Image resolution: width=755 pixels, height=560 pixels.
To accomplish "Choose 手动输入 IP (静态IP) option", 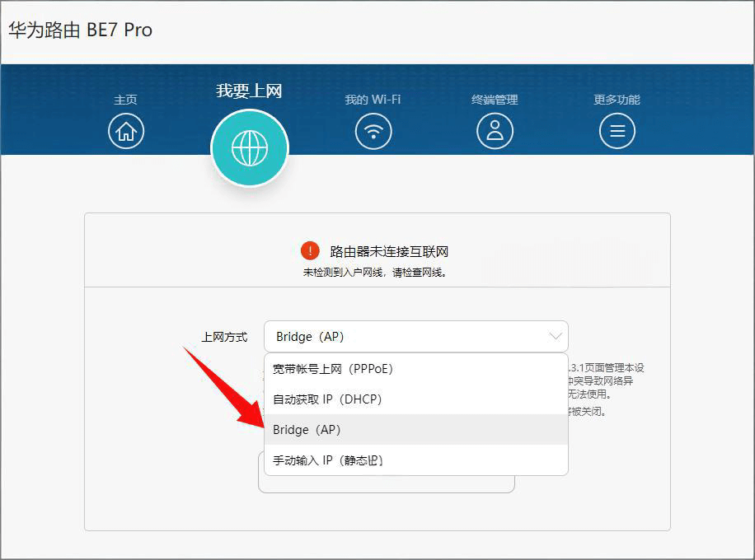I will coord(416,460).
